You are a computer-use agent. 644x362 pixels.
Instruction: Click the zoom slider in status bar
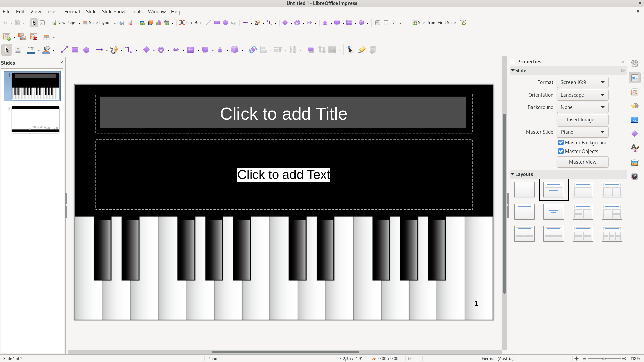[x=604, y=359]
